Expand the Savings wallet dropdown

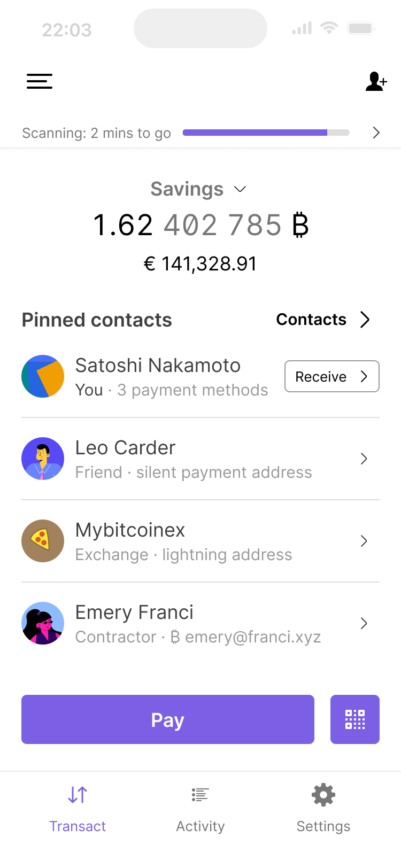240,189
